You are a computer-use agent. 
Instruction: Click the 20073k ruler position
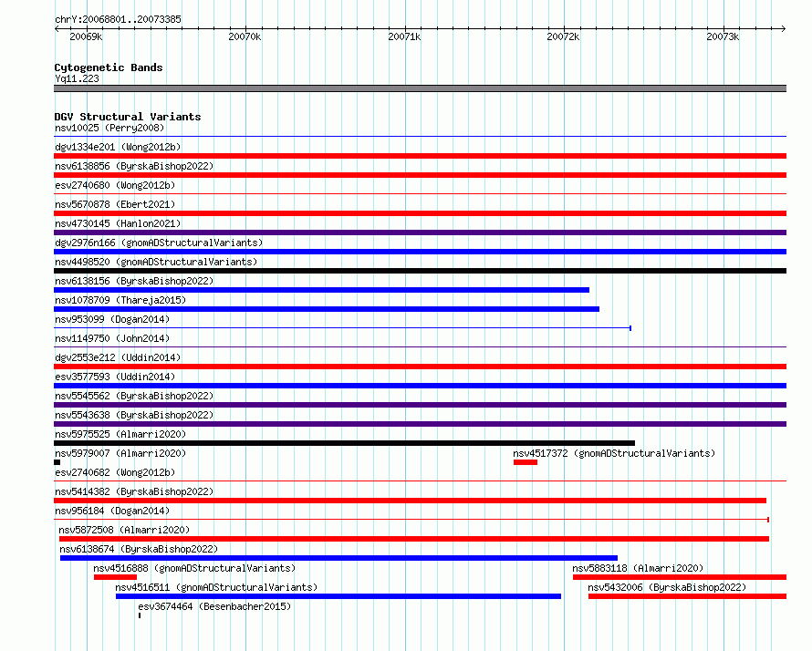(x=723, y=36)
